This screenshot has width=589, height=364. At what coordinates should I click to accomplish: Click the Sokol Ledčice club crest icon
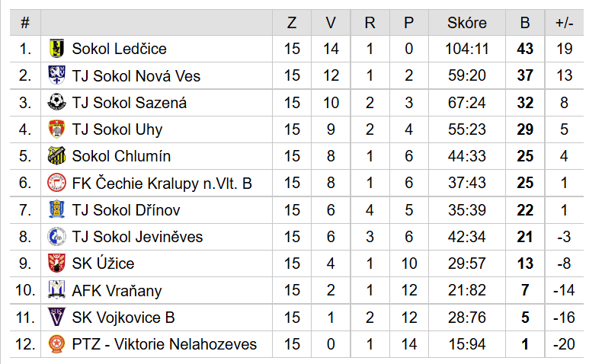[x=56, y=49]
